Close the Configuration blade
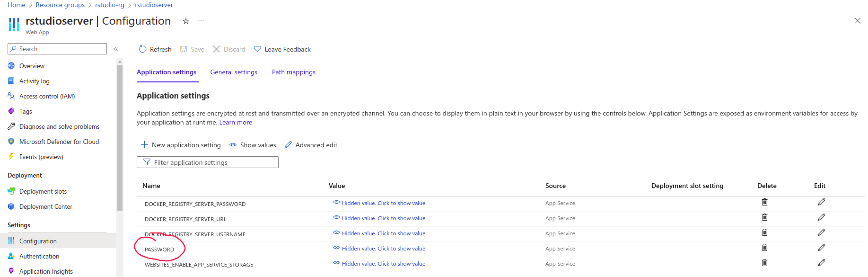 [858, 21]
